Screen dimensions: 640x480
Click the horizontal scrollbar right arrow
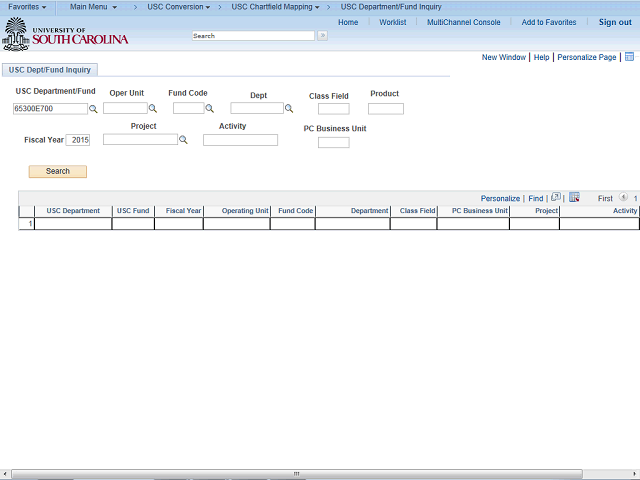pyautogui.click(x=635, y=473)
